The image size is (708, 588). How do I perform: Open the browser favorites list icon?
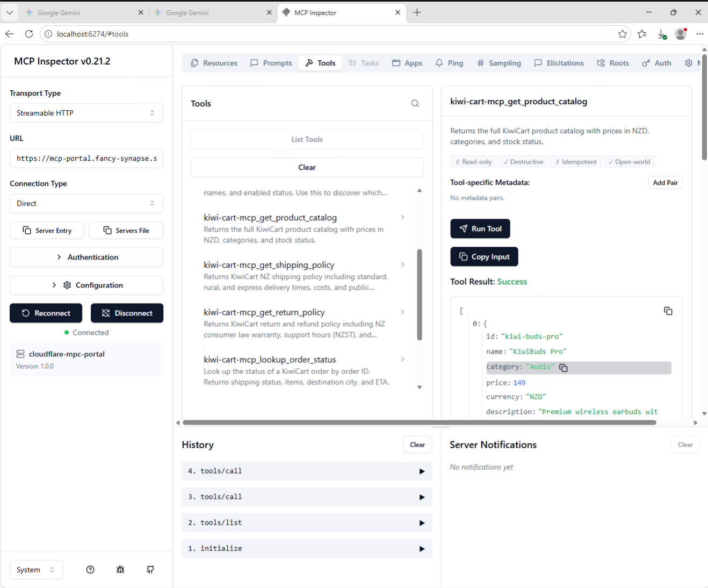point(642,34)
